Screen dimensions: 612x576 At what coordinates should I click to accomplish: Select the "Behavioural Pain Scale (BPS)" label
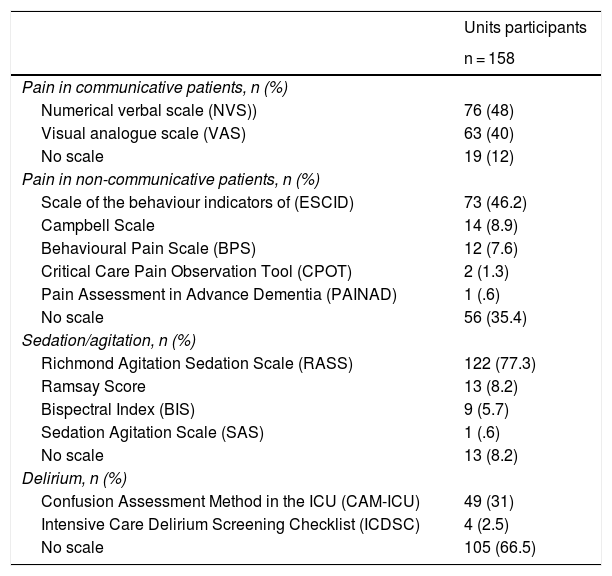[141, 248]
